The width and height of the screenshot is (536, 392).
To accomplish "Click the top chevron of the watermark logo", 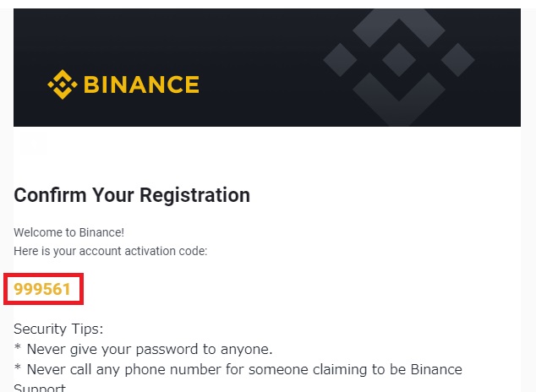I will (399, 28).
